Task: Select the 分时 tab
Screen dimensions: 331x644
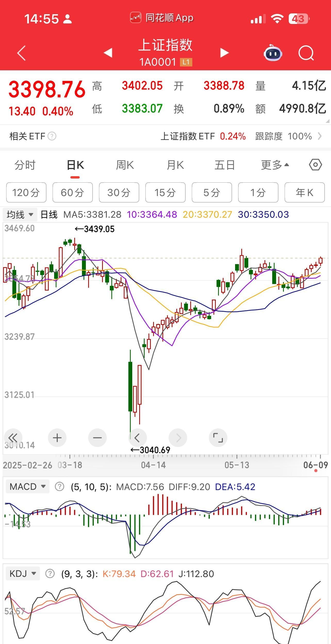Action: click(25, 165)
